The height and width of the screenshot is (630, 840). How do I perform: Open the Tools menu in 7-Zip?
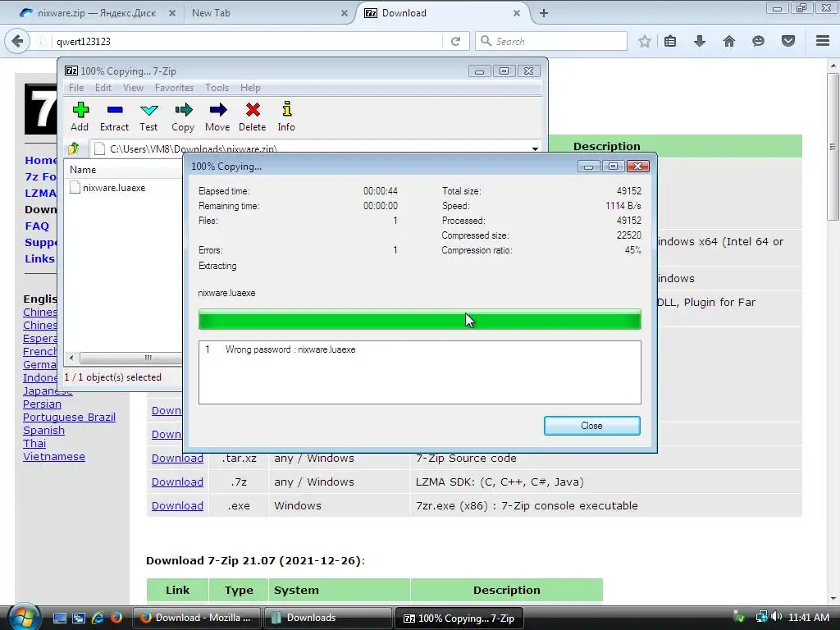217,87
